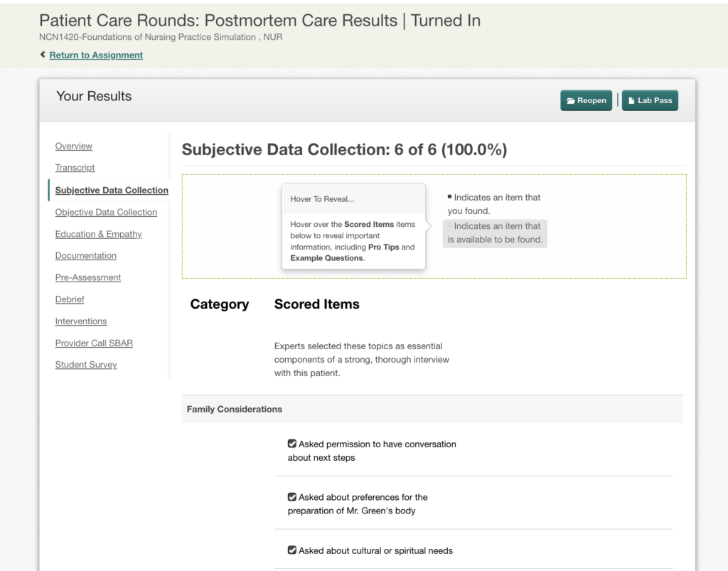Click the back chevron beside Return to Assignment
Image resolution: width=728 pixels, height=571 pixels.
43,54
